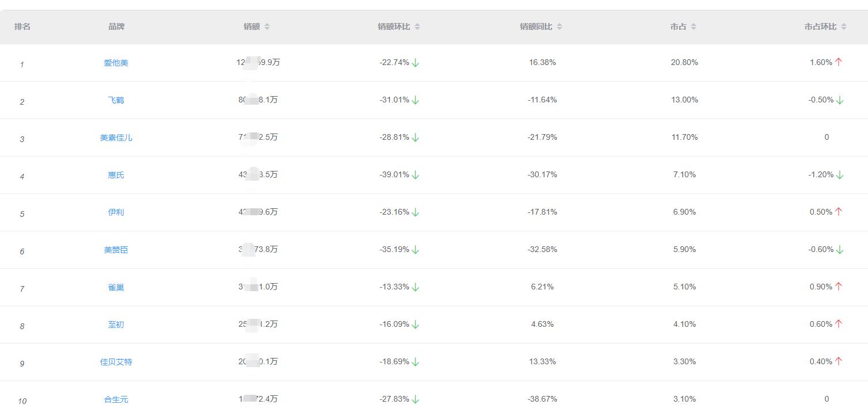Viewport: 868px width, 412px height.
Task: Click green down arrow next to -39.01%
Action: click(416, 175)
